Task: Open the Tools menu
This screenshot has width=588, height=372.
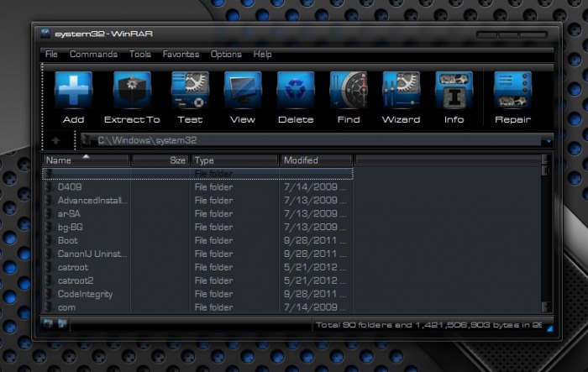Action: pos(140,54)
